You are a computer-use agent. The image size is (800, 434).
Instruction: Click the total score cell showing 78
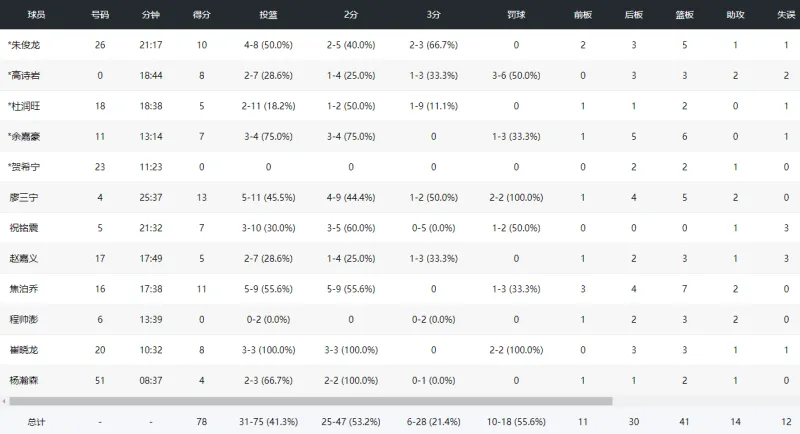(202, 421)
